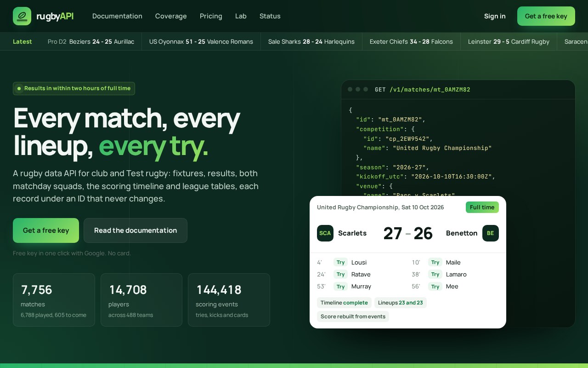Image resolution: width=588 pixels, height=368 pixels.
Task: Open Pricing in the top navigation
Action: point(211,16)
